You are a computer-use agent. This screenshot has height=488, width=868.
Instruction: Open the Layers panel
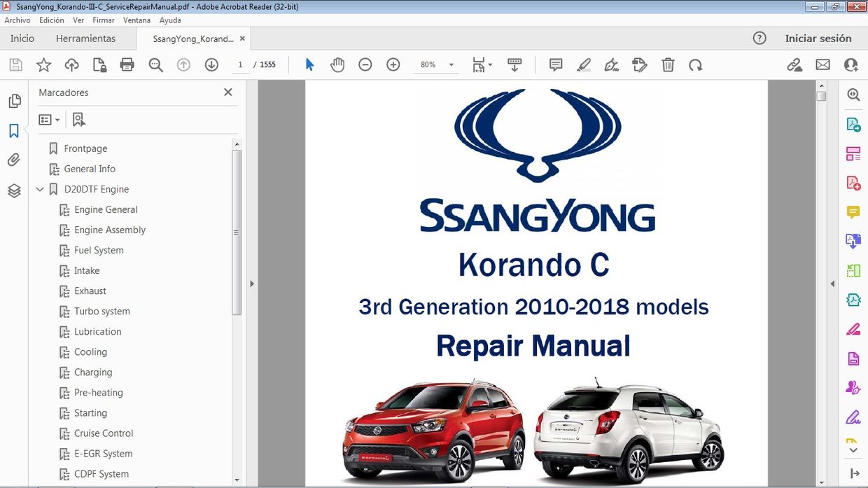(x=14, y=189)
